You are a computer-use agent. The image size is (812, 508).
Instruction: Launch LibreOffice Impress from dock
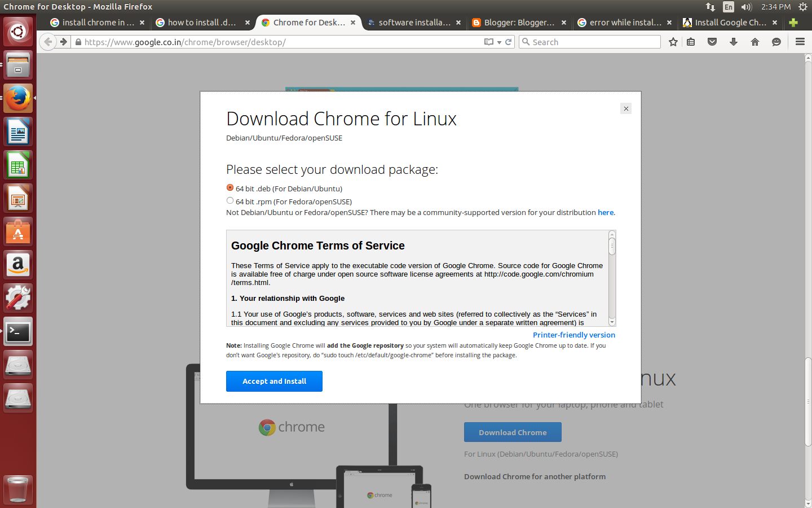[18, 198]
